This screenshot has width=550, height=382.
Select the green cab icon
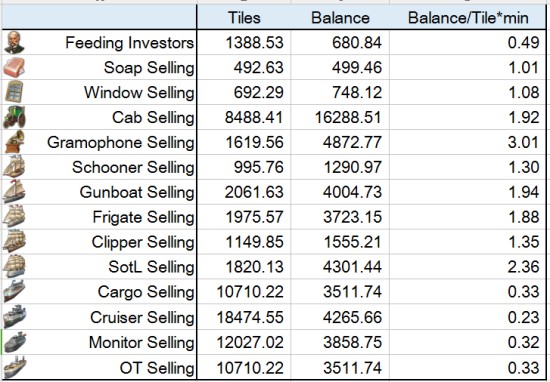click(14, 117)
